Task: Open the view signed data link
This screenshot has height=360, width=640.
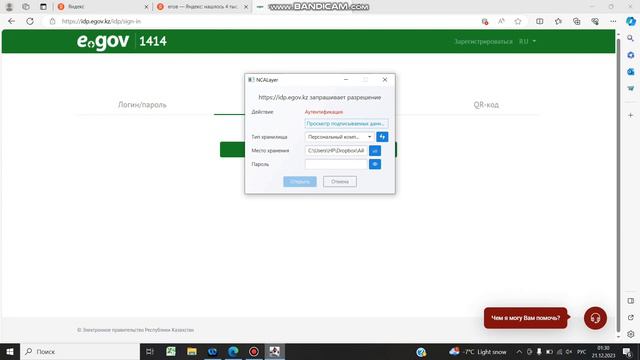Action: coord(346,124)
